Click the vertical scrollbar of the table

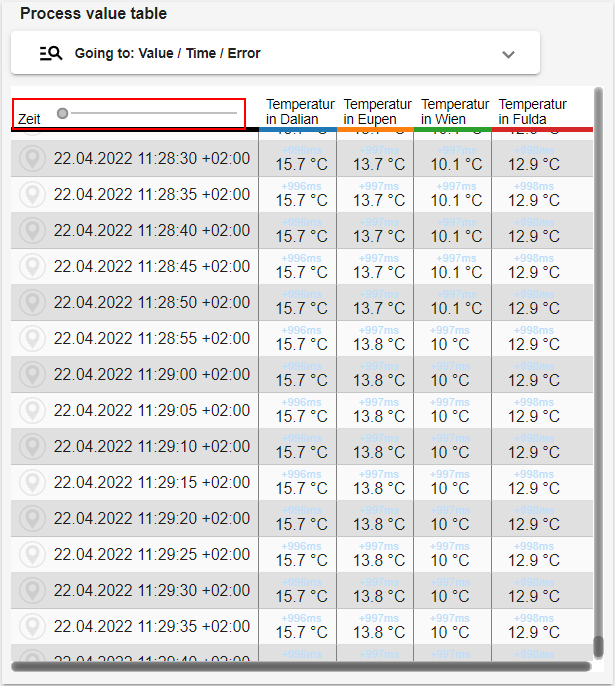pos(599,370)
